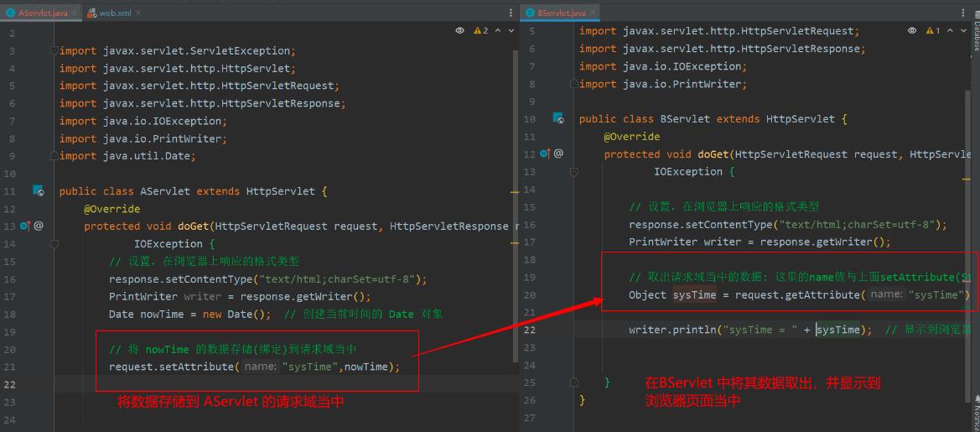Close the AServlet.java tab

coord(73,13)
